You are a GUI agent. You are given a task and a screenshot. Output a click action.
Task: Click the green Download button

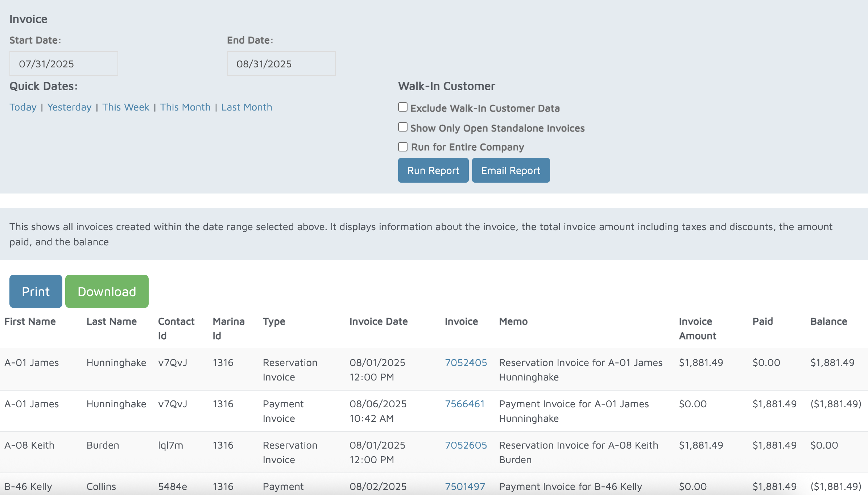(x=107, y=291)
